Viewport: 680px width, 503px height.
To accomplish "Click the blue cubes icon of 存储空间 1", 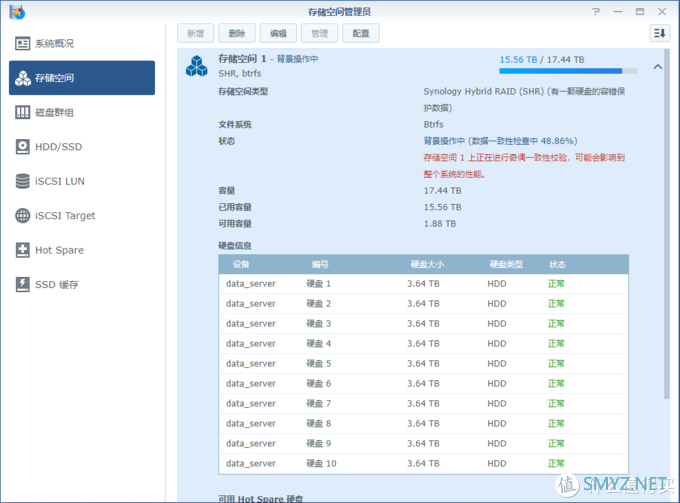I will click(196, 66).
